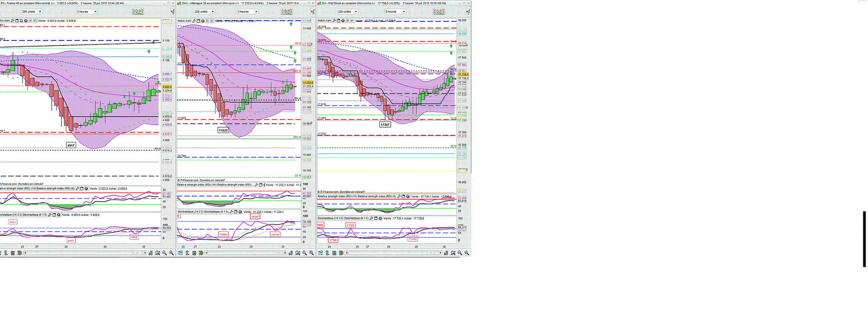The image size is (868, 314).
Task: Remove the Heikin-Ashi price indicator in DAX chart
Action: click(x=203, y=21)
